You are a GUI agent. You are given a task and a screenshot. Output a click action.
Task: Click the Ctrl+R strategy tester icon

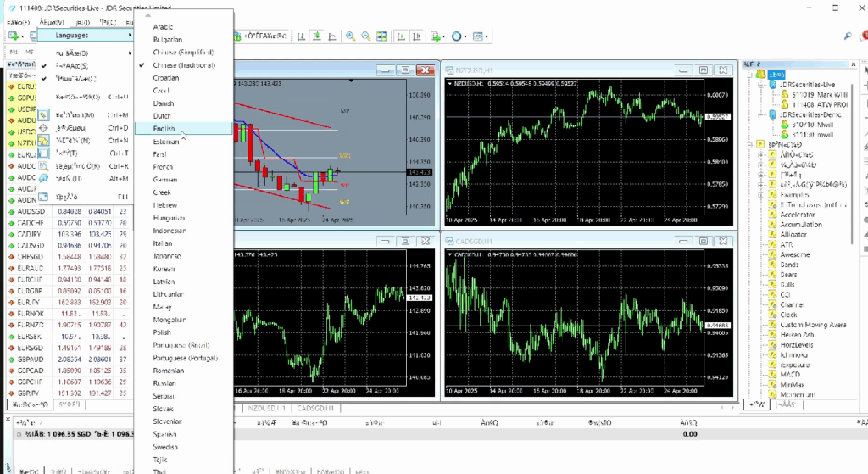(44, 166)
